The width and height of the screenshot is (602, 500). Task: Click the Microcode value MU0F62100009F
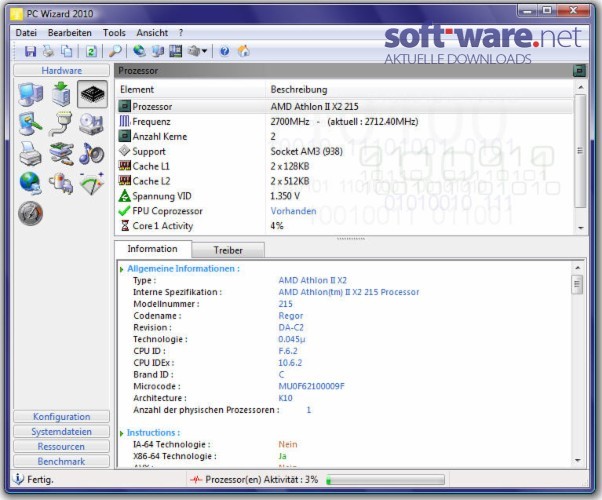[x=311, y=386]
